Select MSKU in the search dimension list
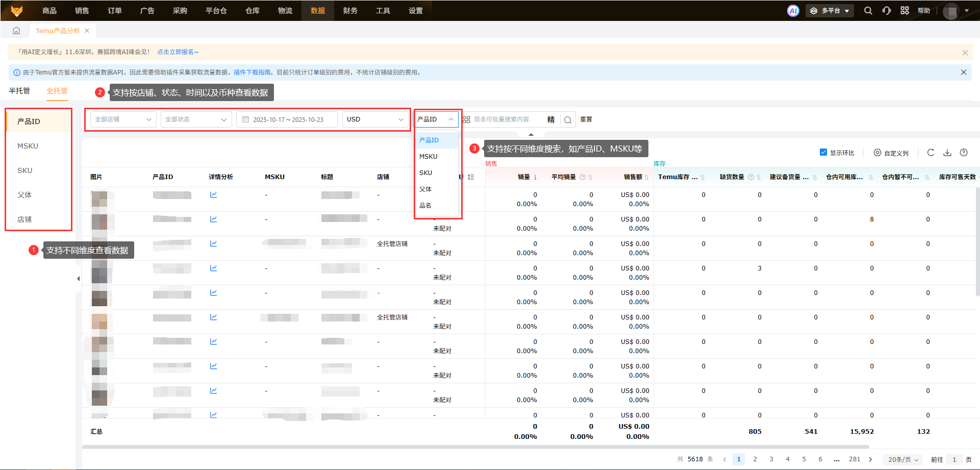 click(x=429, y=157)
